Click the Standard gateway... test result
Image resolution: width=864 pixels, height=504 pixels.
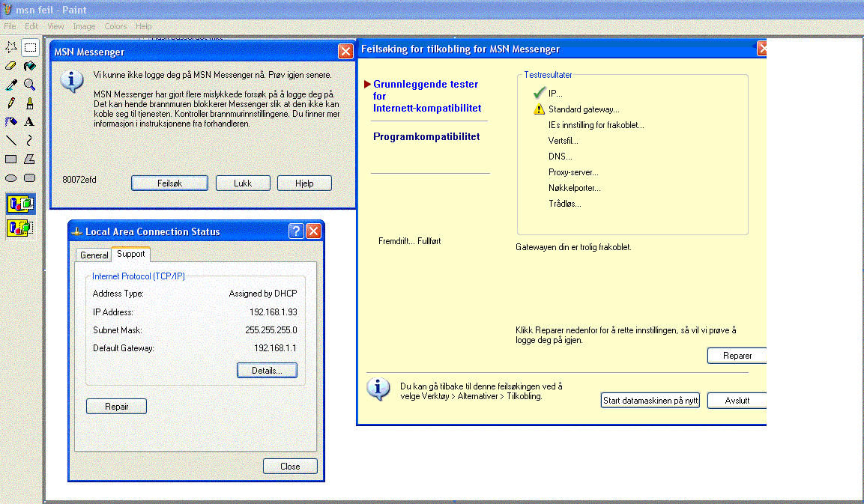coord(584,109)
